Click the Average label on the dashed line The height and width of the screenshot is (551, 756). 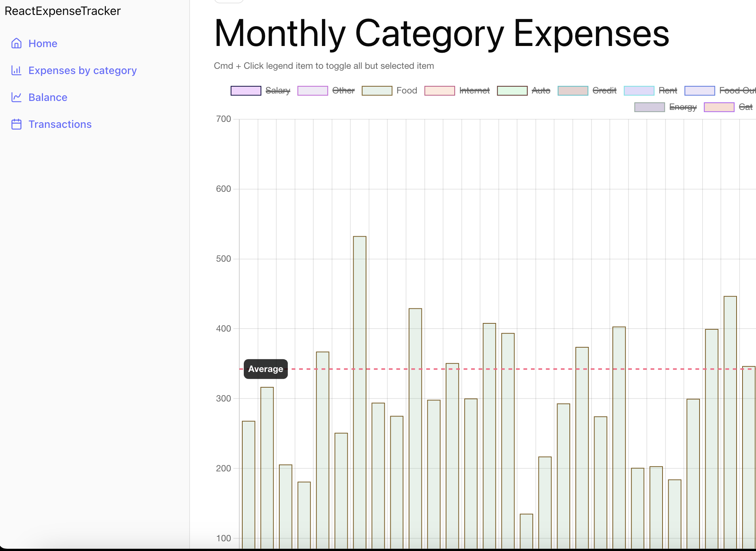[265, 369]
